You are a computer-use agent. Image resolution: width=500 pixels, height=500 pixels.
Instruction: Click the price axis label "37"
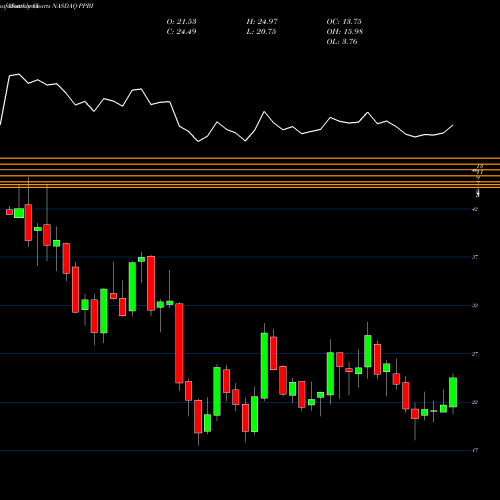click(x=475, y=257)
